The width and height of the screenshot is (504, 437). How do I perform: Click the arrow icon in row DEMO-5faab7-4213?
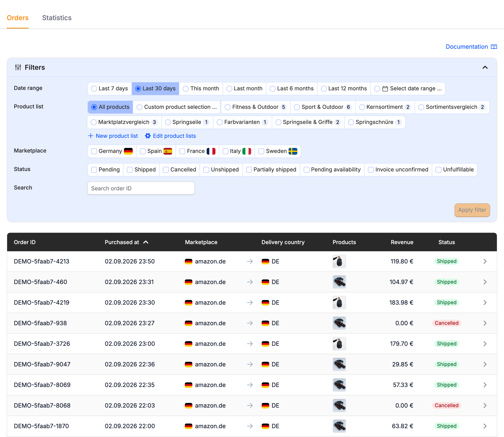(250, 261)
